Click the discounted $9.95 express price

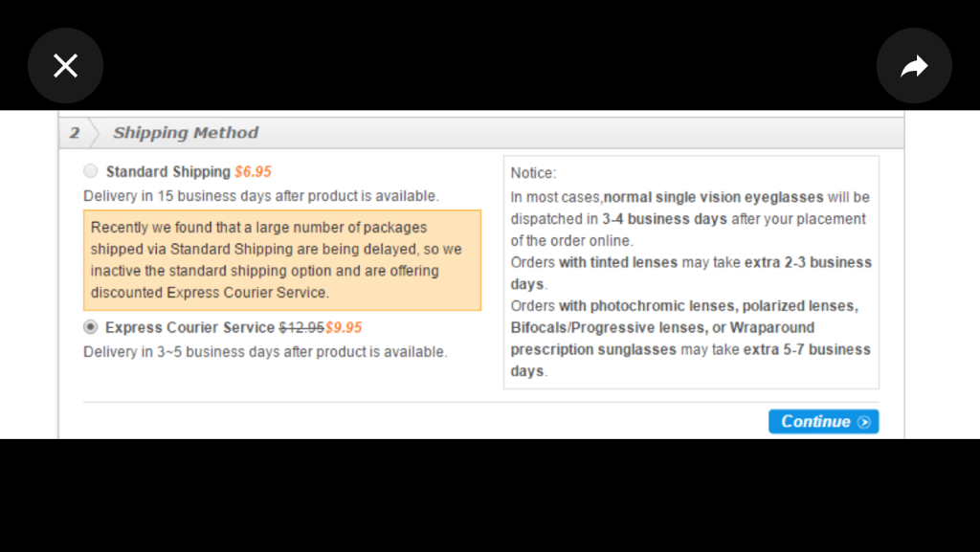tap(344, 327)
